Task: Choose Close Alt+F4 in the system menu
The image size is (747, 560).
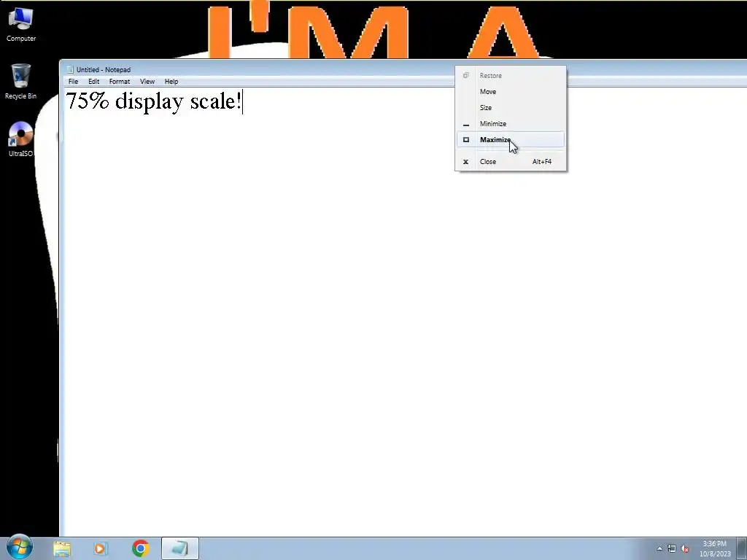Action: (x=511, y=161)
